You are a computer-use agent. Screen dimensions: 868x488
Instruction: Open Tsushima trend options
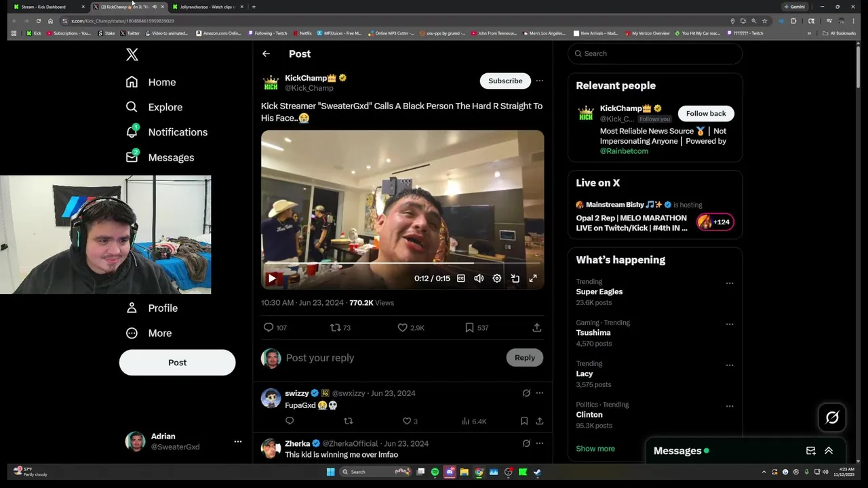point(730,324)
